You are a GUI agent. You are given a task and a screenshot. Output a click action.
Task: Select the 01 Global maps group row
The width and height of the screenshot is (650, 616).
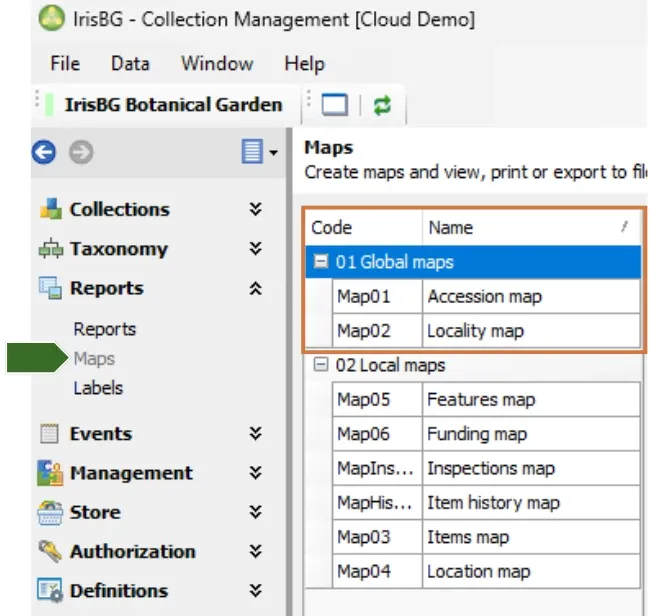[x=473, y=262]
